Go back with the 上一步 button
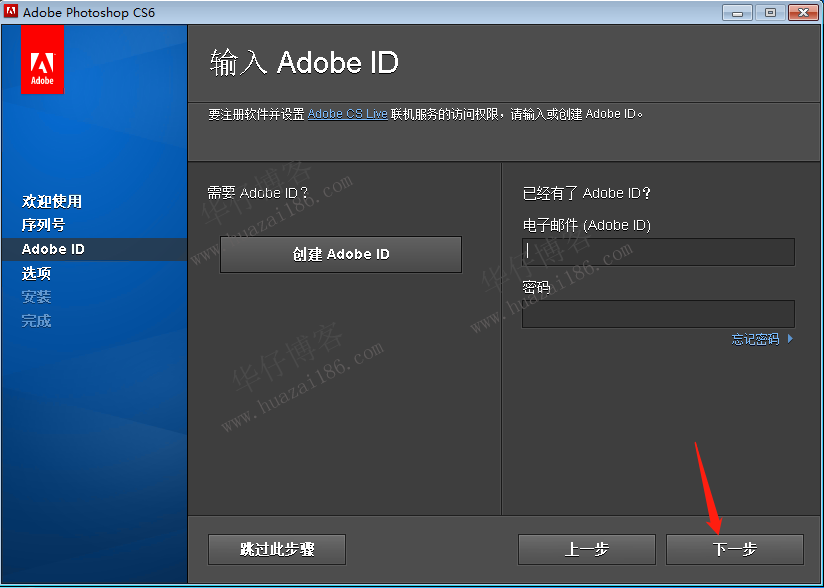 (586, 549)
